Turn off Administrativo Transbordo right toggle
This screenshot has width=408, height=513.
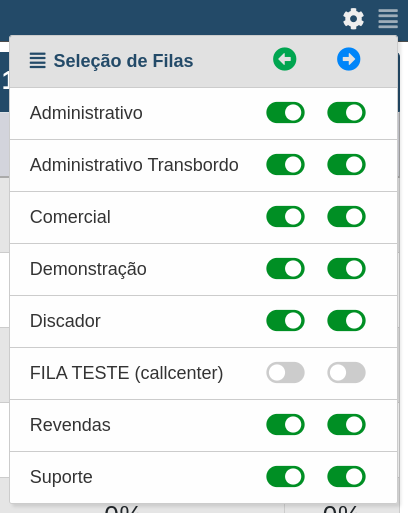tap(346, 165)
